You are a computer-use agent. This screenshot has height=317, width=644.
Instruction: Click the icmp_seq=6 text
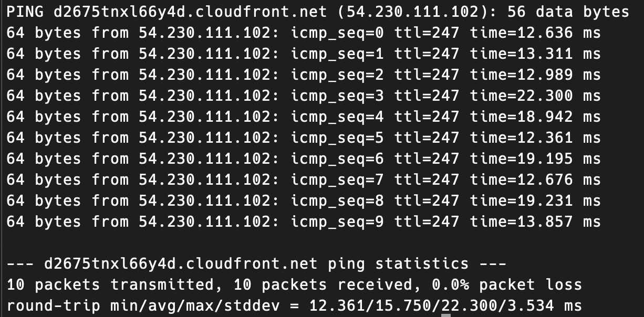(337, 159)
